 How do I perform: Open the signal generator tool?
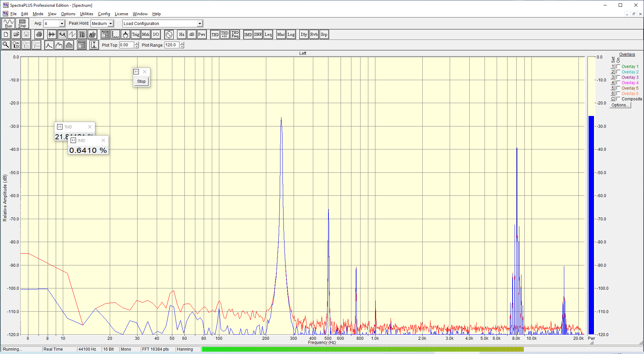(169, 34)
